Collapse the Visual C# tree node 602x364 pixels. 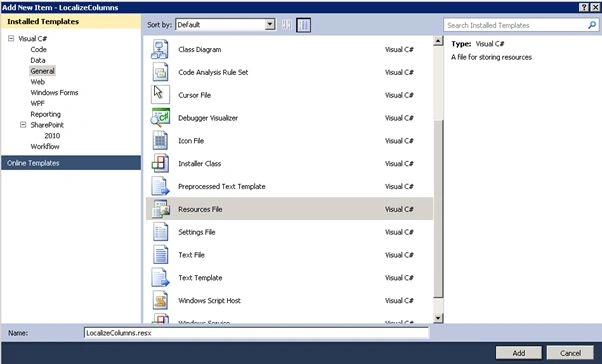click(x=11, y=38)
